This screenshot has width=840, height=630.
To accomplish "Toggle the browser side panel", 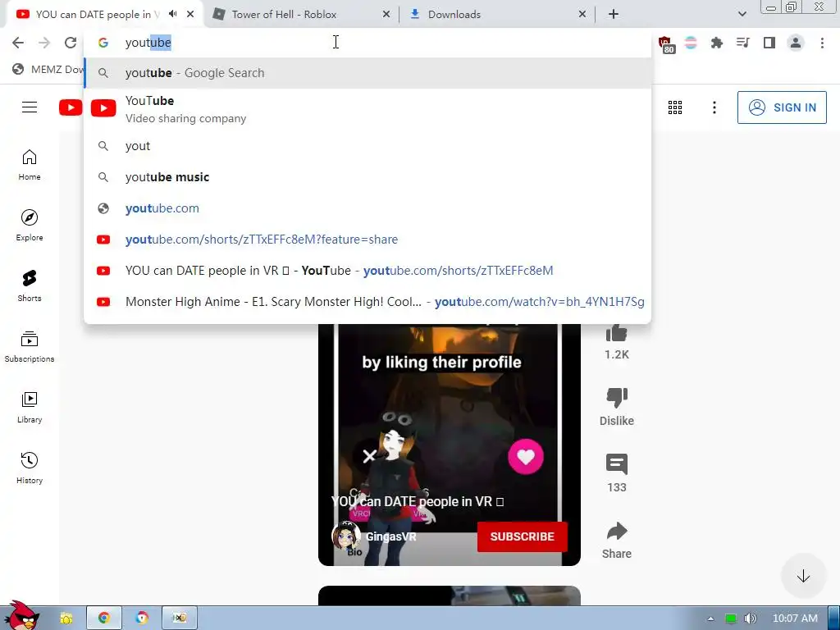I will [769, 43].
